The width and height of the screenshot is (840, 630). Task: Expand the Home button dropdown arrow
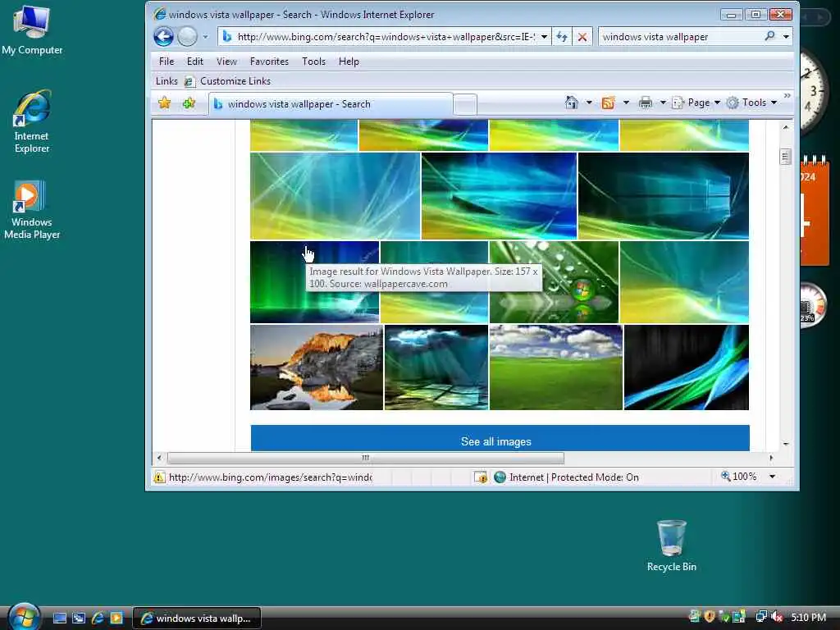pos(589,103)
